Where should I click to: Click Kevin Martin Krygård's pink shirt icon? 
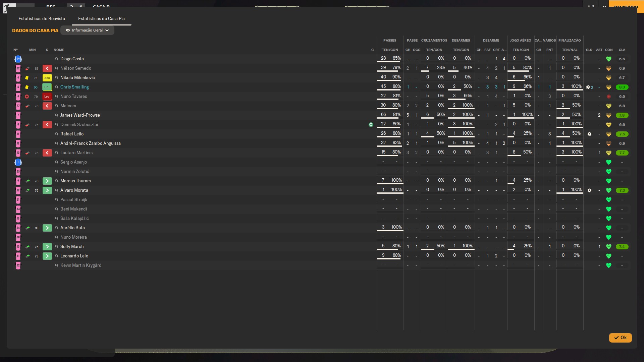(18, 265)
